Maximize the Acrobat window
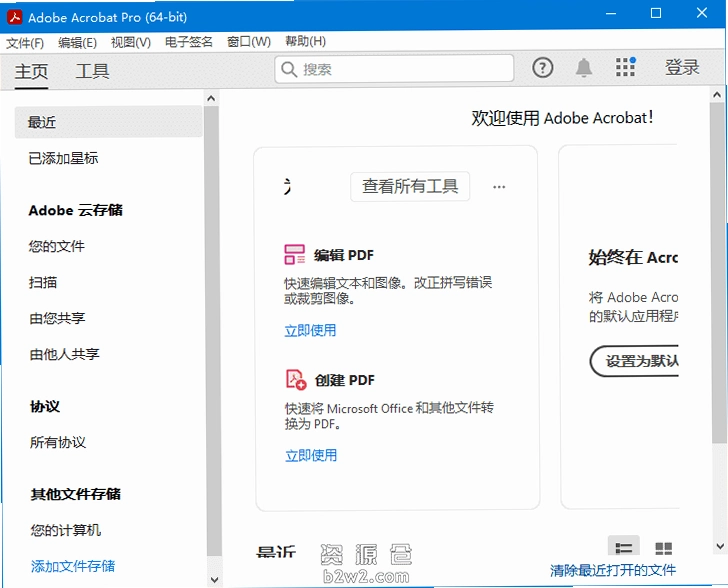728x588 pixels. coord(656,13)
